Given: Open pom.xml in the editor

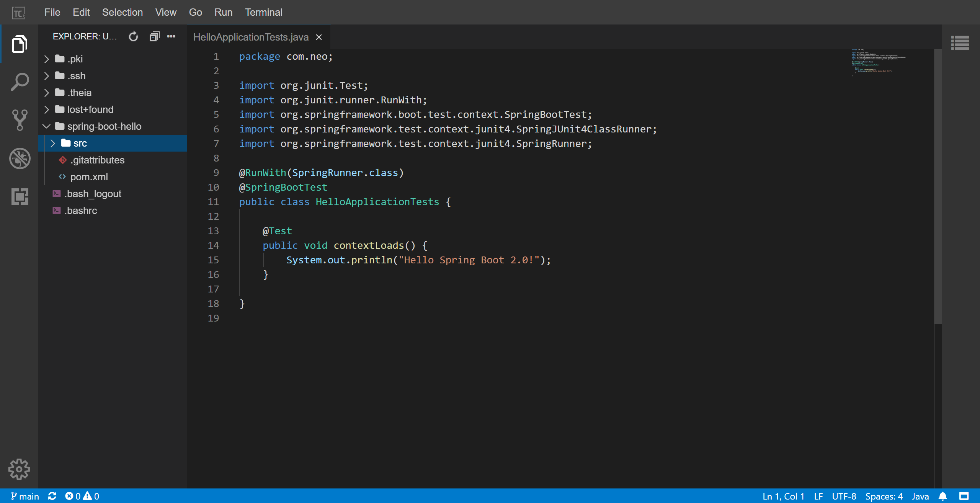Looking at the screenshot, I should [89, 177].
